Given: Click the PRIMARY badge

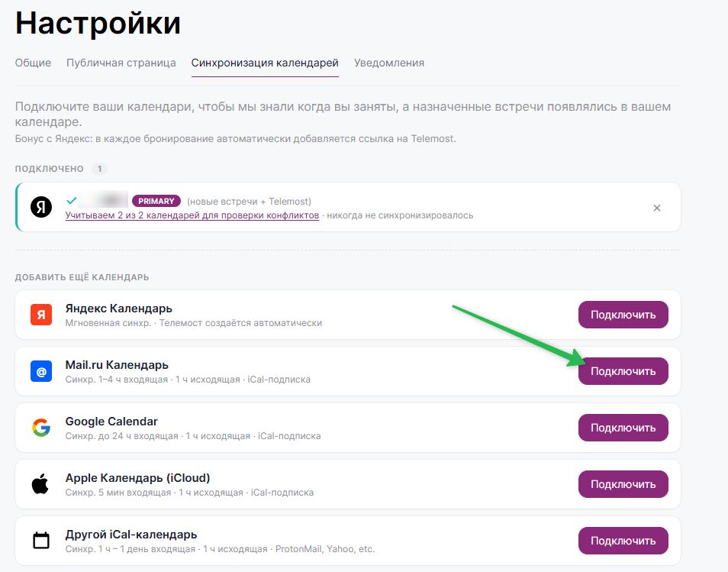Looking at the screenshot, I should coord(156,201).
